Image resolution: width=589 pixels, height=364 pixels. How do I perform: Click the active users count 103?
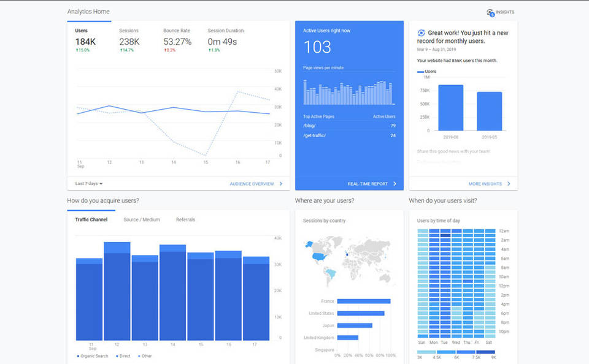pyautogui.click(x=317, y=47)
